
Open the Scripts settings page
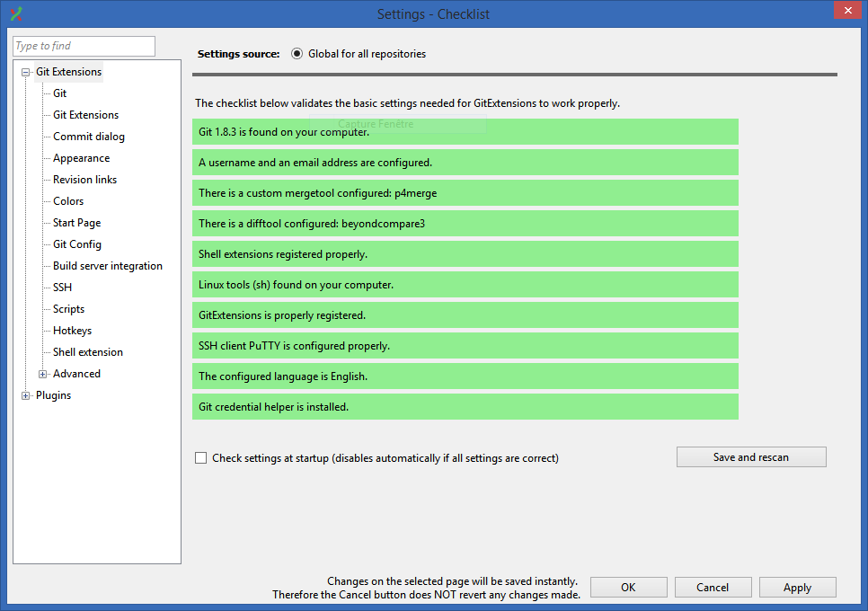click(x=68, y=309)
